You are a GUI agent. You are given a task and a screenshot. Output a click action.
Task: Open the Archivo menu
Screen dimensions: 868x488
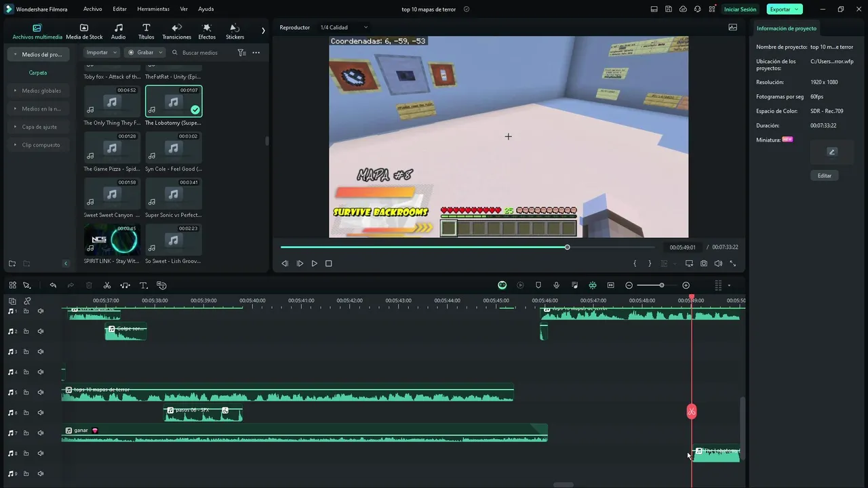[x=93, y=9]
